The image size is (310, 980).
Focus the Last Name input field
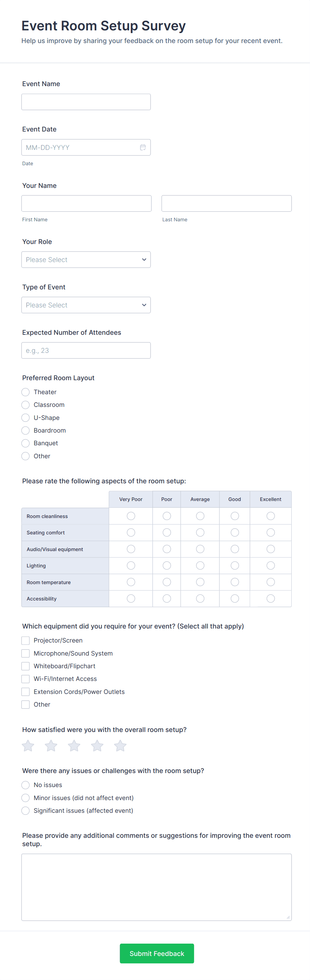(x=226, y=204)
